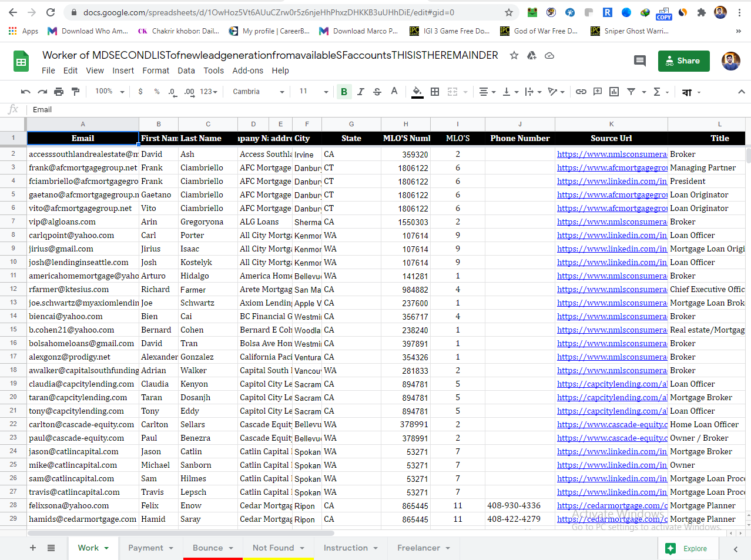Open the Text color picker

click(x=393, y=92)
